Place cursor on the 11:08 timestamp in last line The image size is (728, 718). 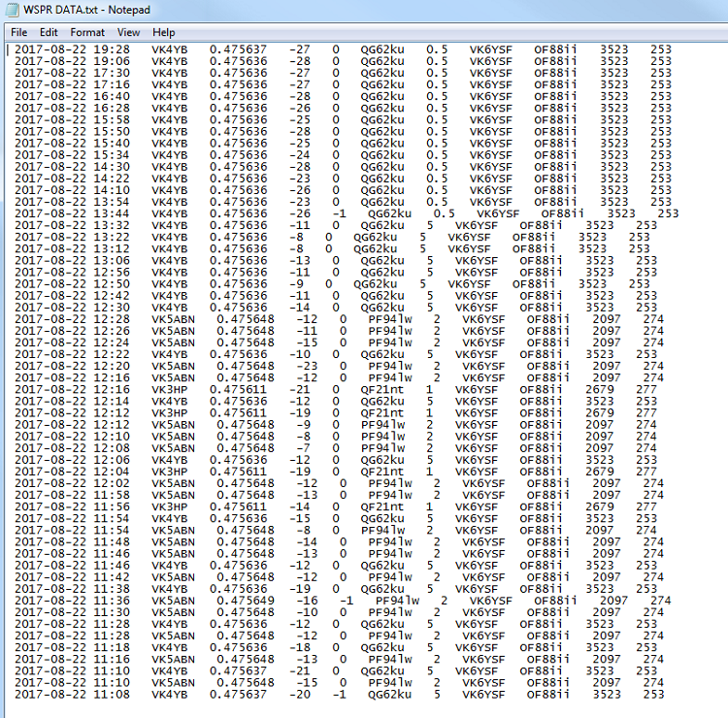click(112, 694)
